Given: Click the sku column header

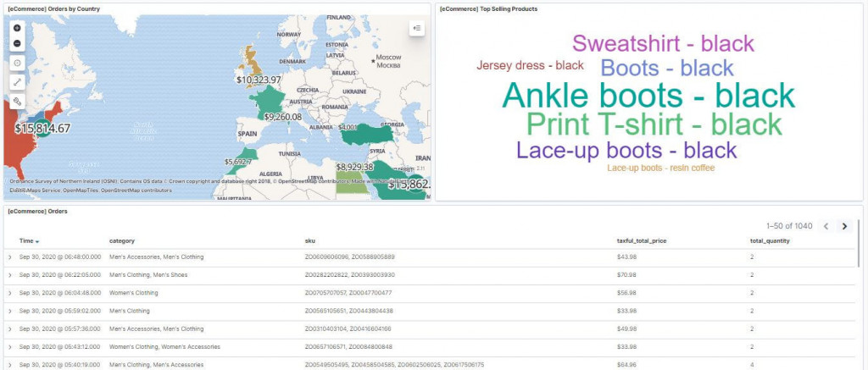Looking at the screenshot, I should pos(310,241).
